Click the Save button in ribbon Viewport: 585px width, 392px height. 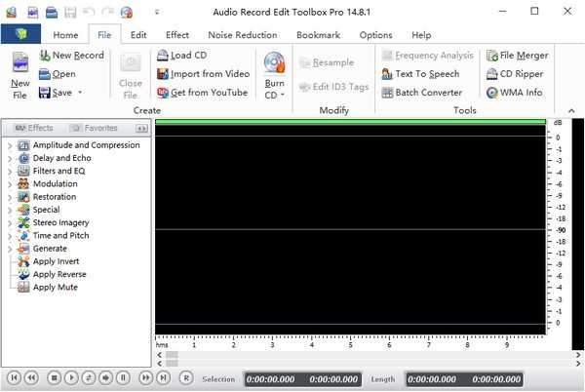(56, 93)
